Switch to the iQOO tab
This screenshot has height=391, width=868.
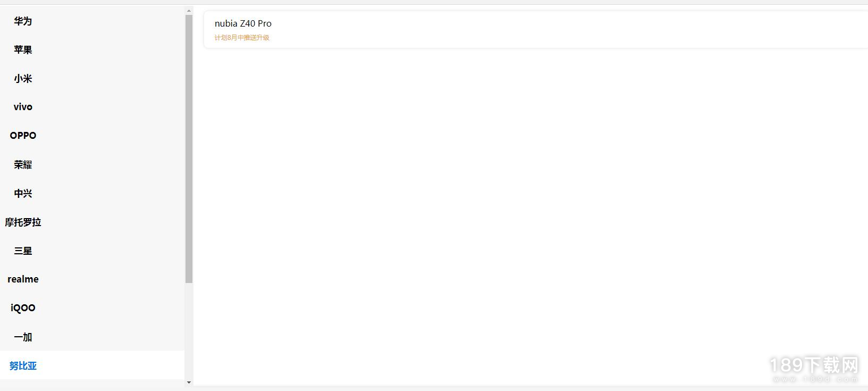tap(23, 308)
